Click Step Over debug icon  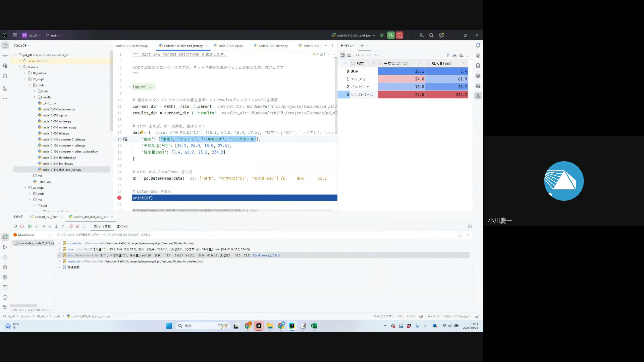coord(43,227)
